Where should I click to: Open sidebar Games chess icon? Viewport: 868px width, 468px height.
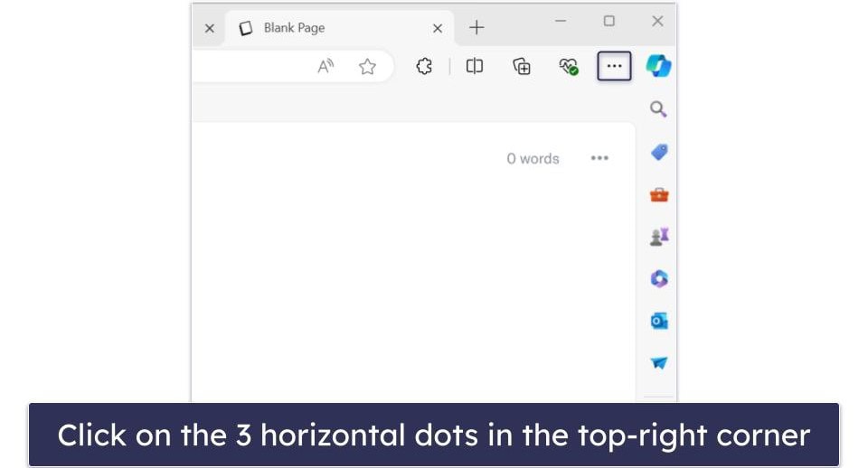tap(659, 237)
